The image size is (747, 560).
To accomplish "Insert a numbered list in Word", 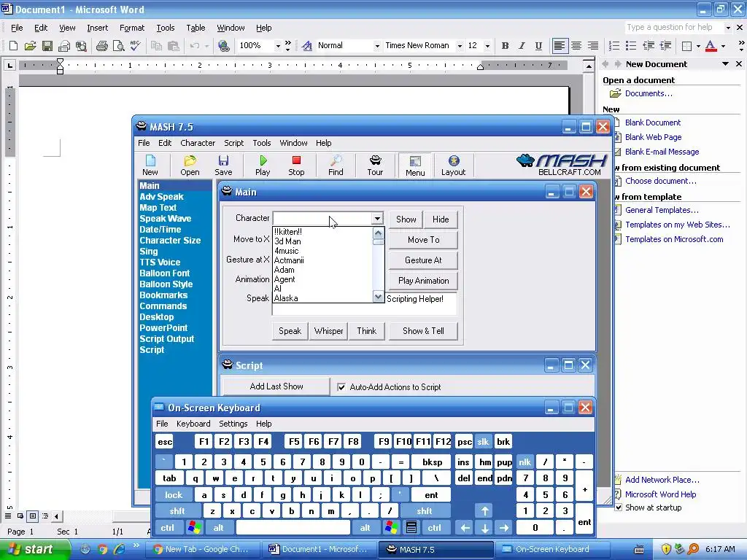I will pos(614,46).
